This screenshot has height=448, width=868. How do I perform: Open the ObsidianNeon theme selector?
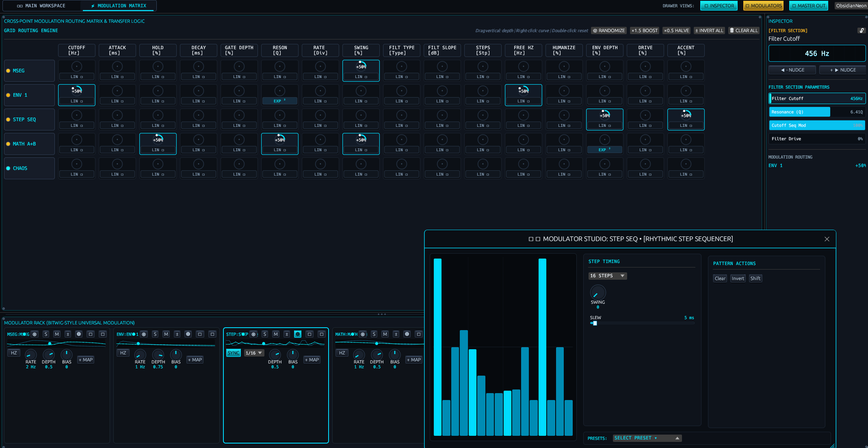(x=851, y=6)
